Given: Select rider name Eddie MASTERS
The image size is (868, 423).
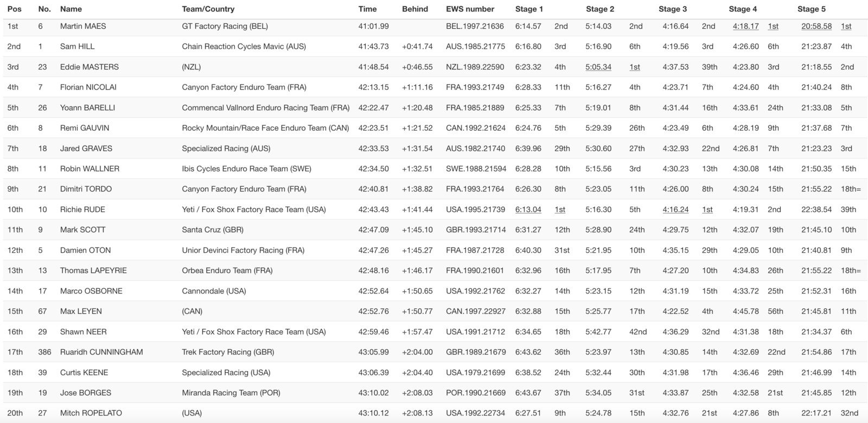Looking at the screenshot, I should point(90,67).
